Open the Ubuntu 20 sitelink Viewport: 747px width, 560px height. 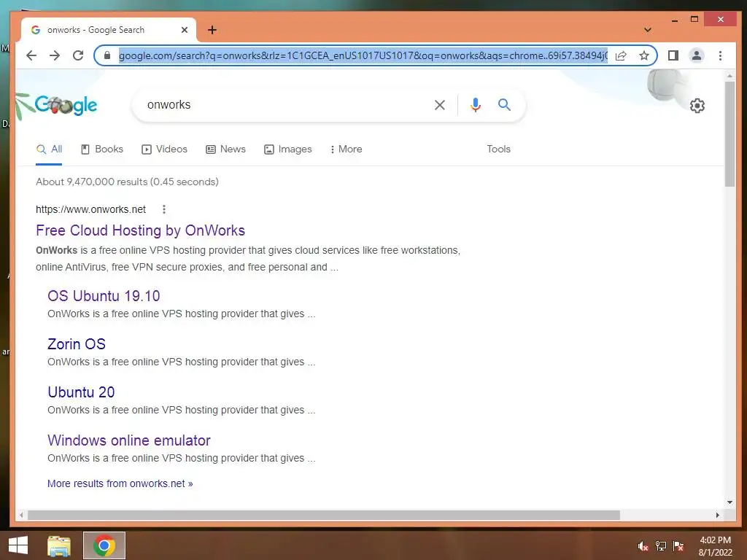tap(81, 392)
